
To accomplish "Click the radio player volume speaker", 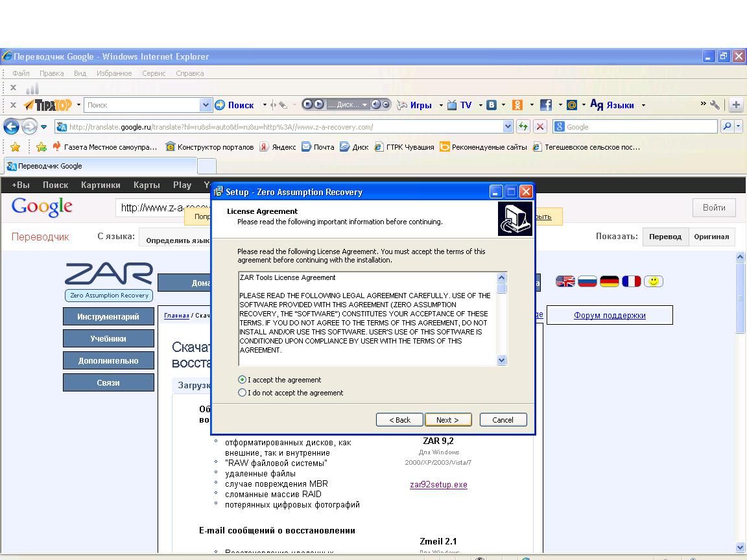I will pyautogui.click(x=375, y=104).
